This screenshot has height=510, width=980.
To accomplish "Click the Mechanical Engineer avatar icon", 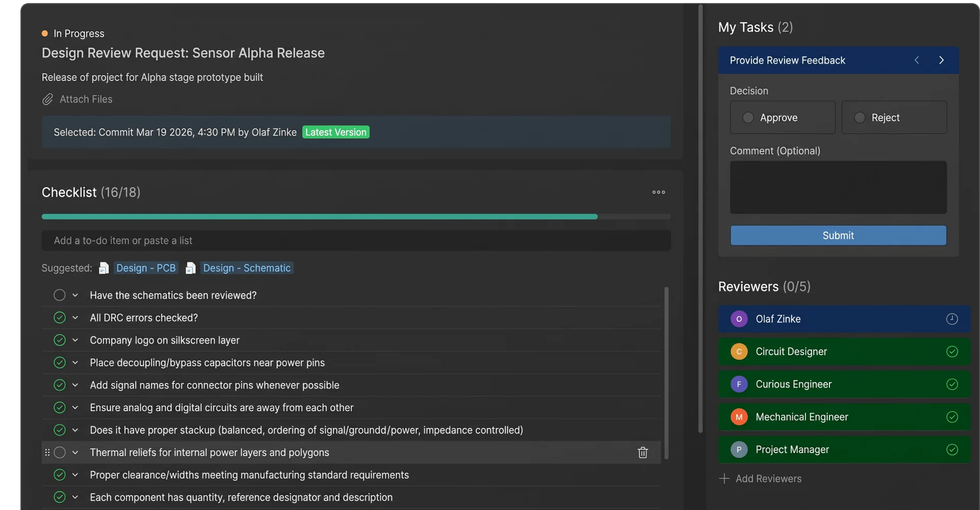I will 739,417.
